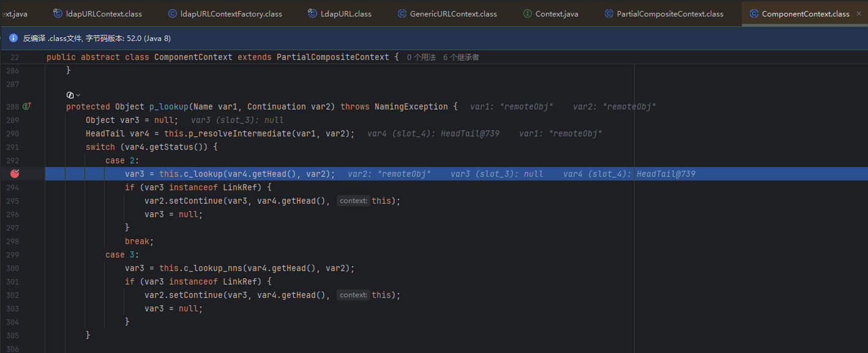Screen dimensions: 868x353
Task: Click line number 291 in the gutter
Action: pyautogui.click(x=12, y=147)
